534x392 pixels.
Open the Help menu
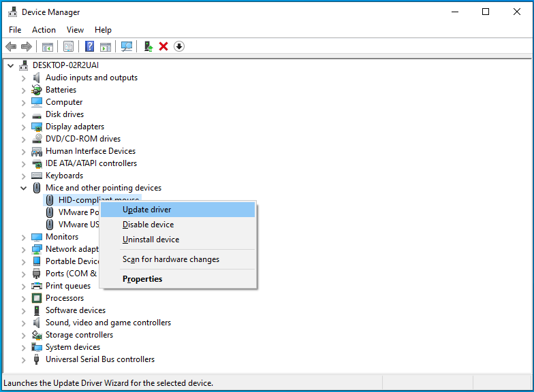pyautogui.click(x=103, y=30)
